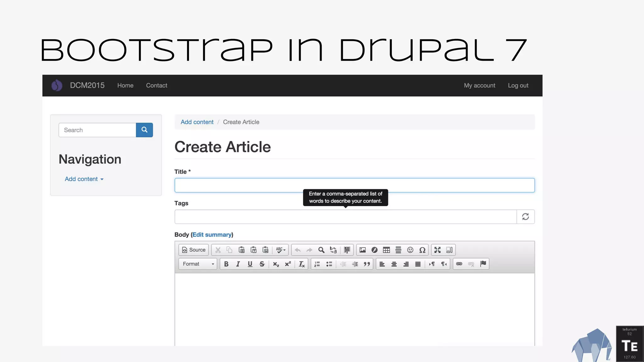Set text direction right-to-left

(444, 264)
